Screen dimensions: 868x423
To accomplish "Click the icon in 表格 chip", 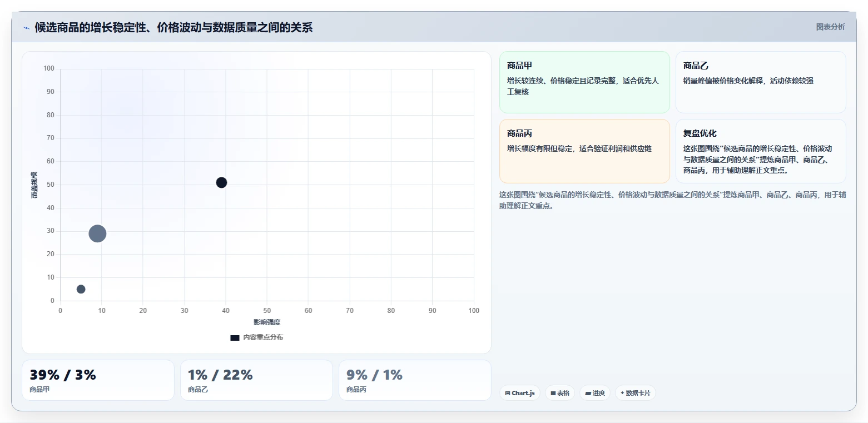I will pos(553,393).
